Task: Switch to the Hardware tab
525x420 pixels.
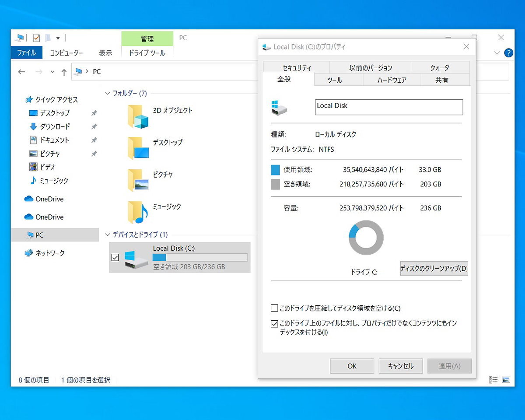Action: coord(392,80)
